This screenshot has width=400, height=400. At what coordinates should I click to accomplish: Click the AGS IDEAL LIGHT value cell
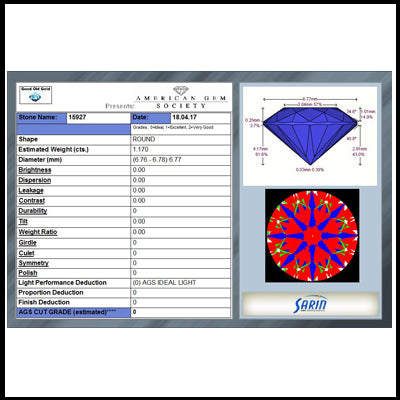[180, 283]
